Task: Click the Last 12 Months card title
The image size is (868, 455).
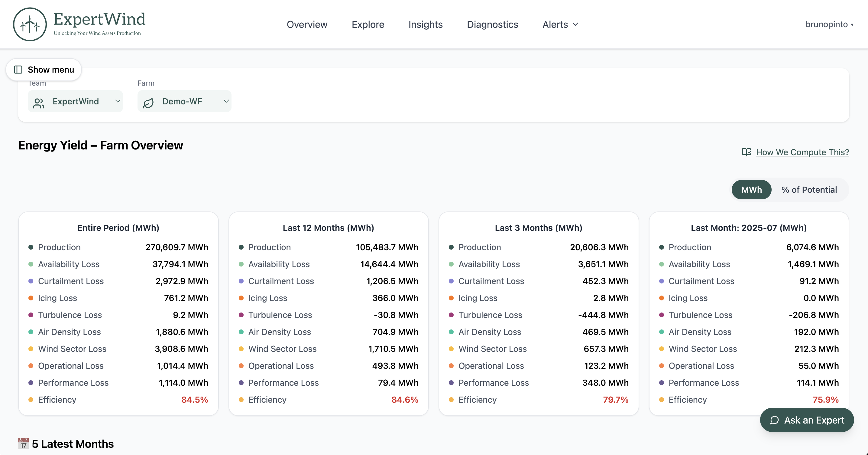Action: 328,228
